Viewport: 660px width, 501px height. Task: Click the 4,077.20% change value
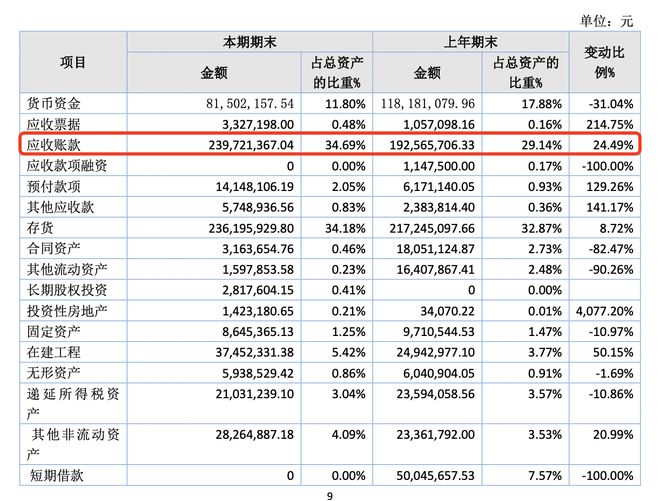pos(604,312)
